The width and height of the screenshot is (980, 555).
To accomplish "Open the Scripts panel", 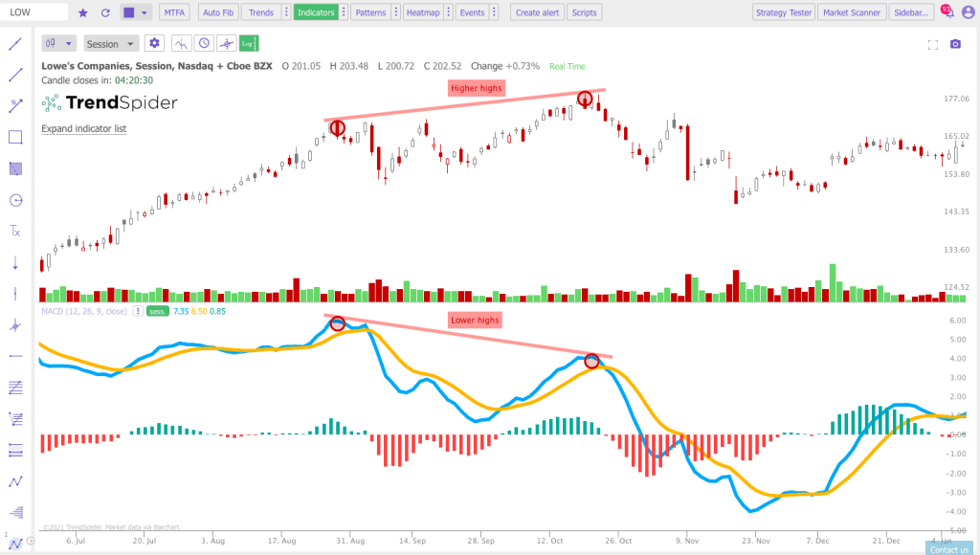I will click(x=585, y=12).
